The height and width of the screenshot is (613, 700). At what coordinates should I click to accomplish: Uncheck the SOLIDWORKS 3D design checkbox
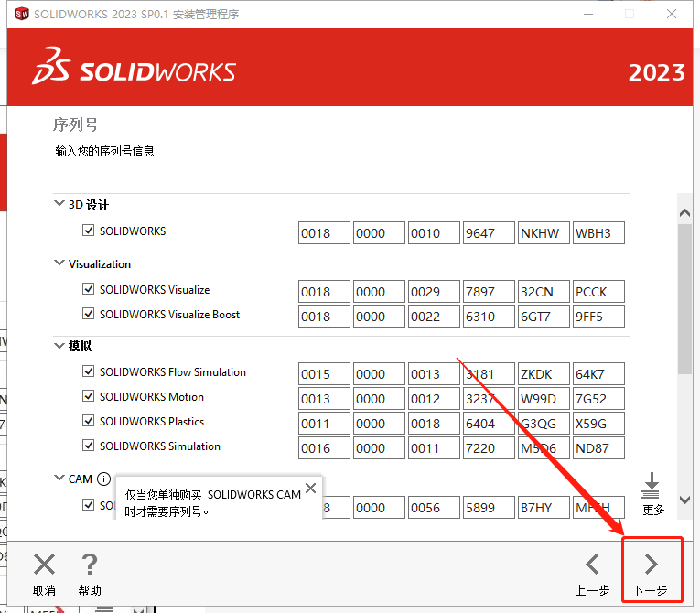(x=89, y=231)
